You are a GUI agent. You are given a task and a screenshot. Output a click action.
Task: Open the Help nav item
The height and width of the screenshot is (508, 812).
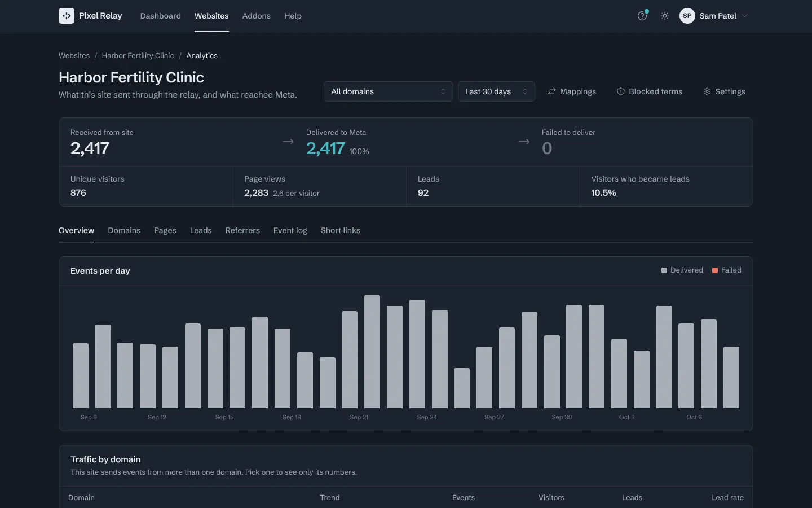(x=293, y=16)
